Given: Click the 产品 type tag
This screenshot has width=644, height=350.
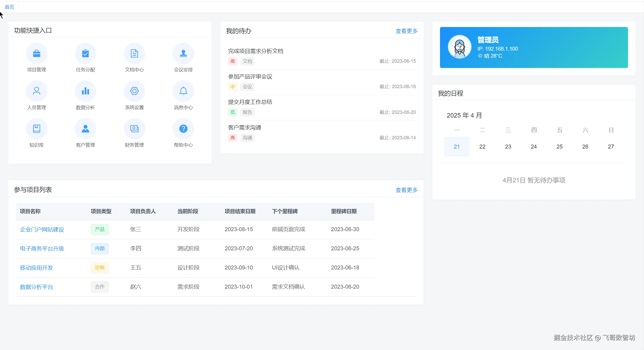Looking at the screenshot, I should click(100, 230).
